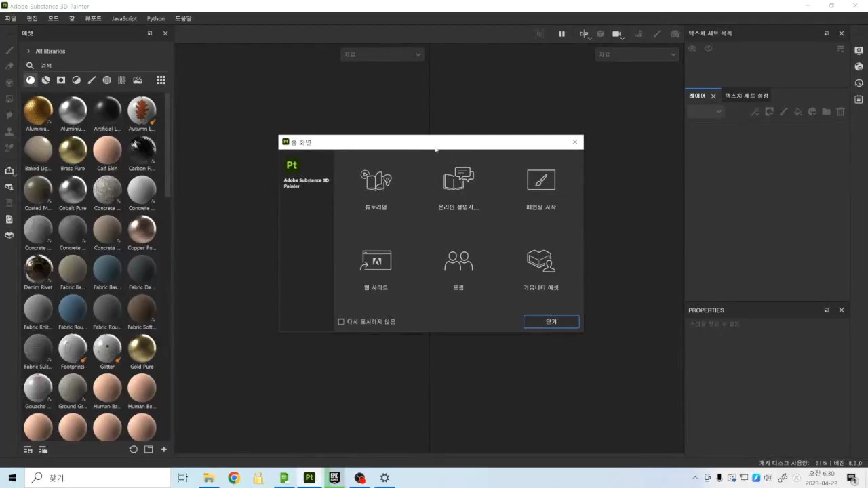
Task: Open the 튜토리얼 tutorials icon
Action: [x=376, y=180]
